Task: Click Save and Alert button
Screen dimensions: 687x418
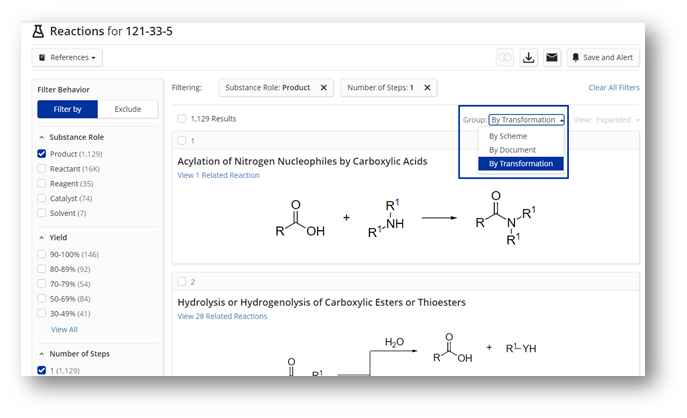Action: (x=603, y=57)
